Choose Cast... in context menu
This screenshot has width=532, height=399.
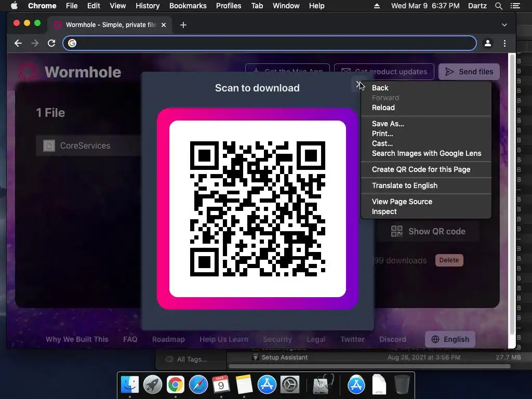382,143
